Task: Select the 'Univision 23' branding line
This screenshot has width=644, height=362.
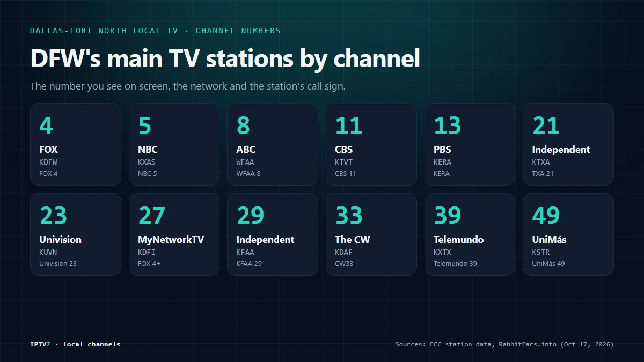Action: pos(58,264)
